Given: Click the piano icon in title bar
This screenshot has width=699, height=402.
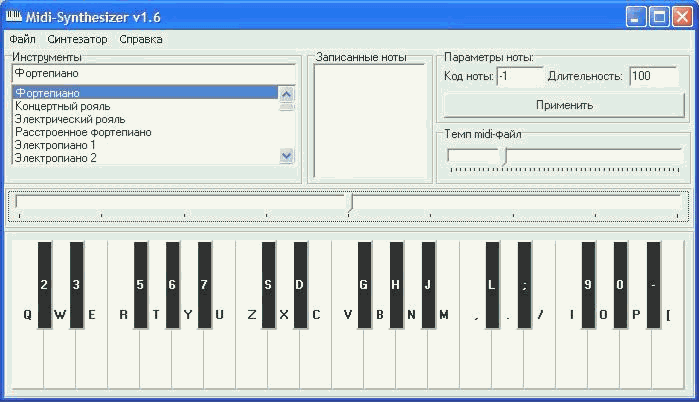Looking at the screenshot, I should [x=14, y=16].
